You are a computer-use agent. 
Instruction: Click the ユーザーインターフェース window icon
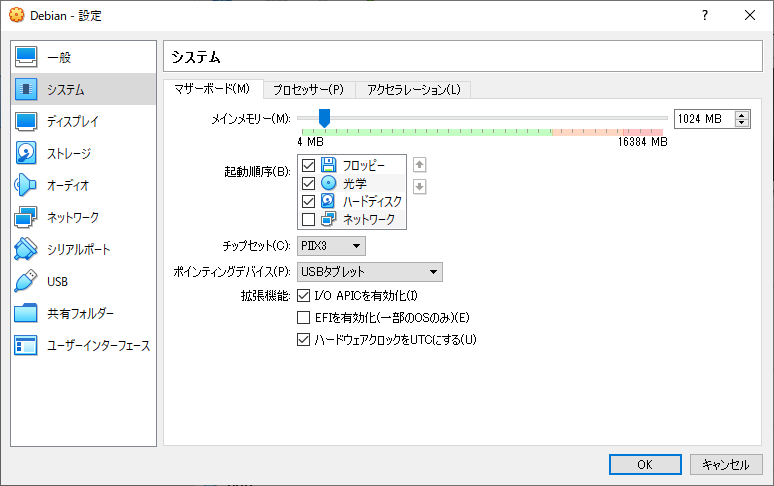point(26,345)
